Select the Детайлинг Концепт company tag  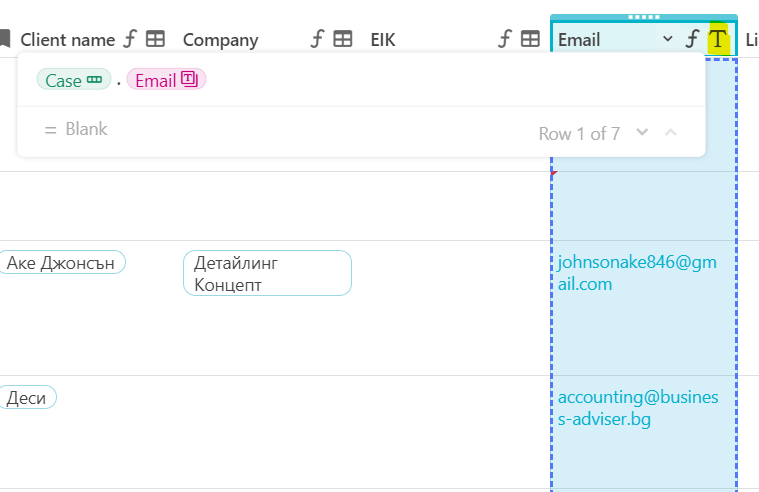267,273
